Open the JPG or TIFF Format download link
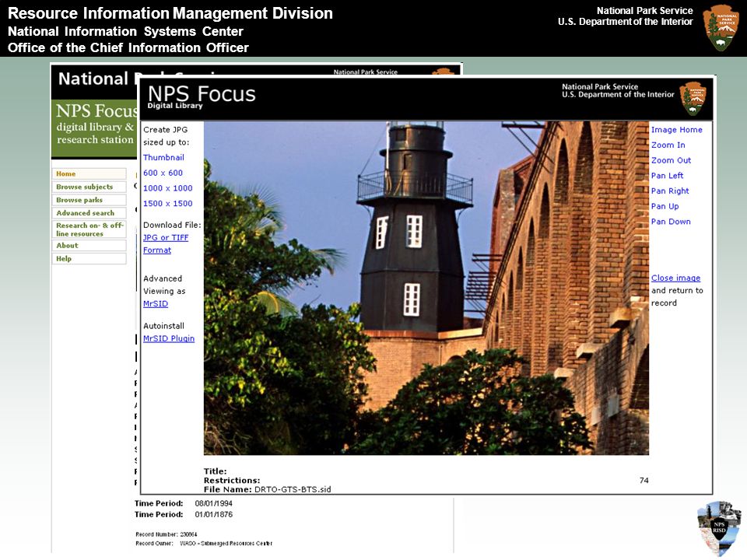Viewport: 747px width, 560px height. click(166, 243)
